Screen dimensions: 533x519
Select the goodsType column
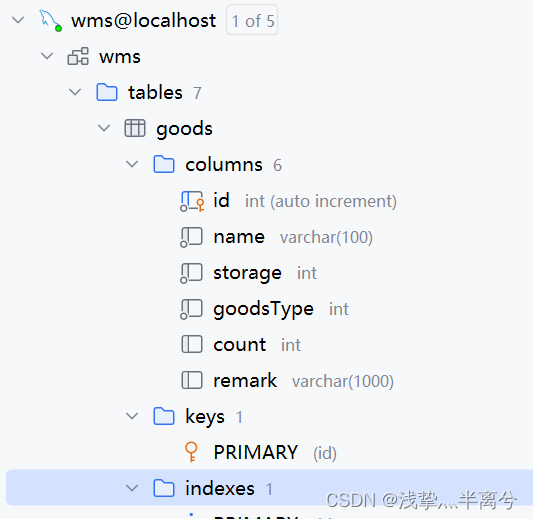click(x=263, y=309)
